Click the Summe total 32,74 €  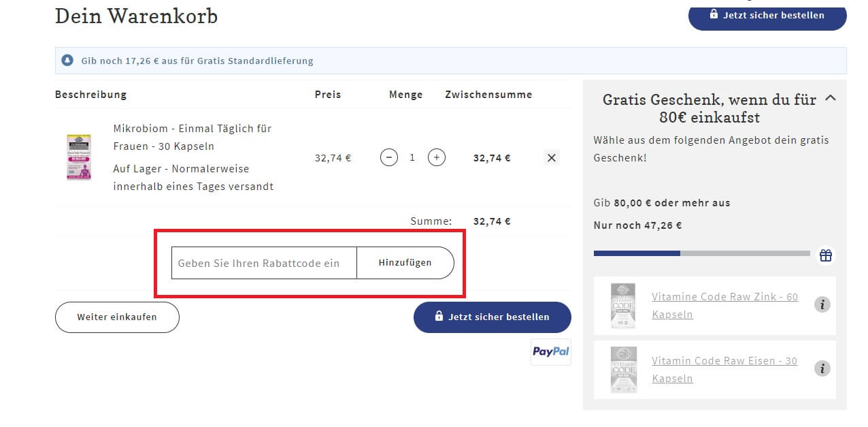[x=492, y=221]
